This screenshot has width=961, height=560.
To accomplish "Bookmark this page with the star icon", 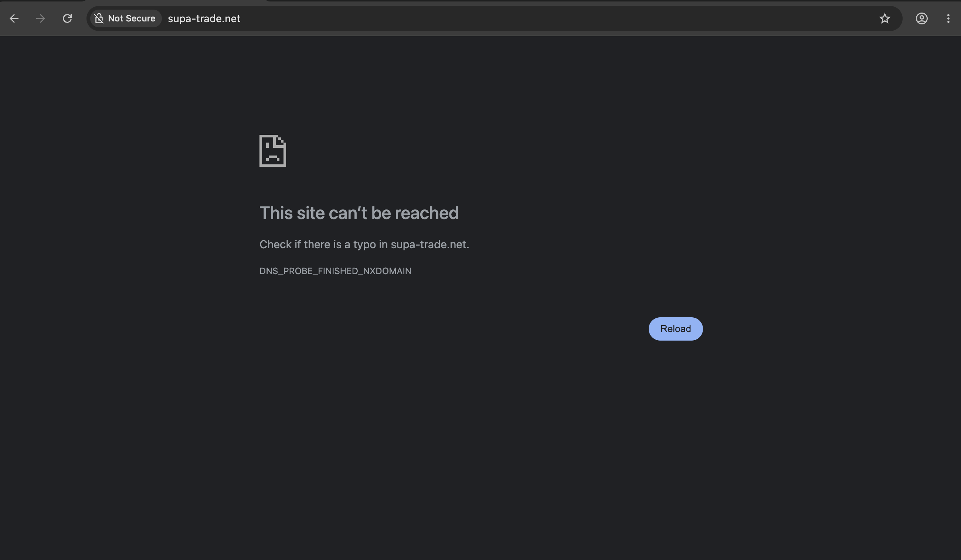I will 885,18.
